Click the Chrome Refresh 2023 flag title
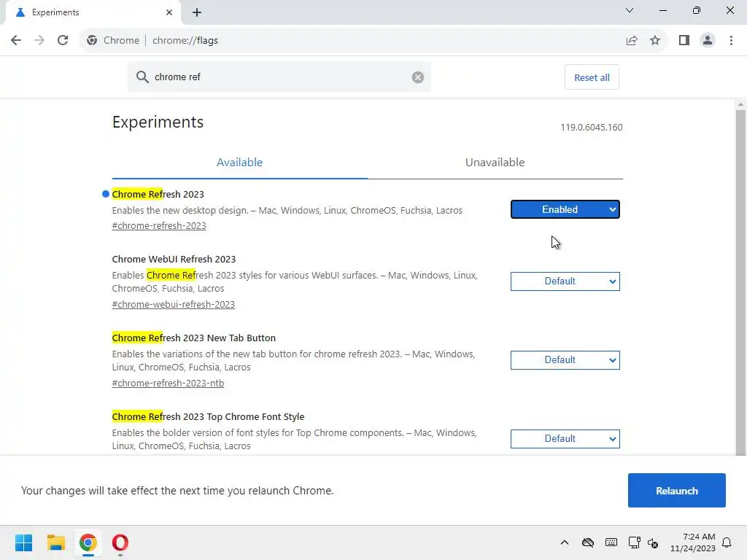Screen dimensions: 747x560 158,194
